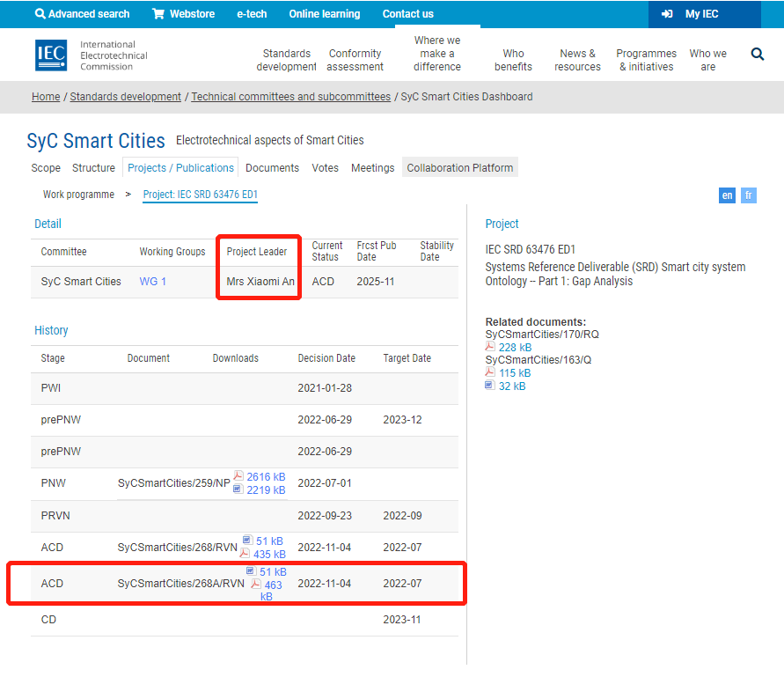This screenshot has height=677, width=784.
Task: Open Programmes & initiatives menu
Action: (647, 60)
